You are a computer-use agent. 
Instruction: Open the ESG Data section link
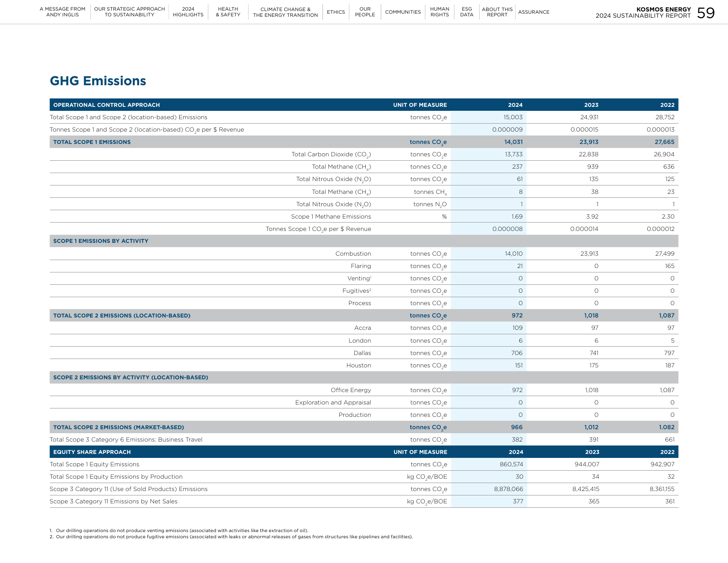tap(467, 12)
